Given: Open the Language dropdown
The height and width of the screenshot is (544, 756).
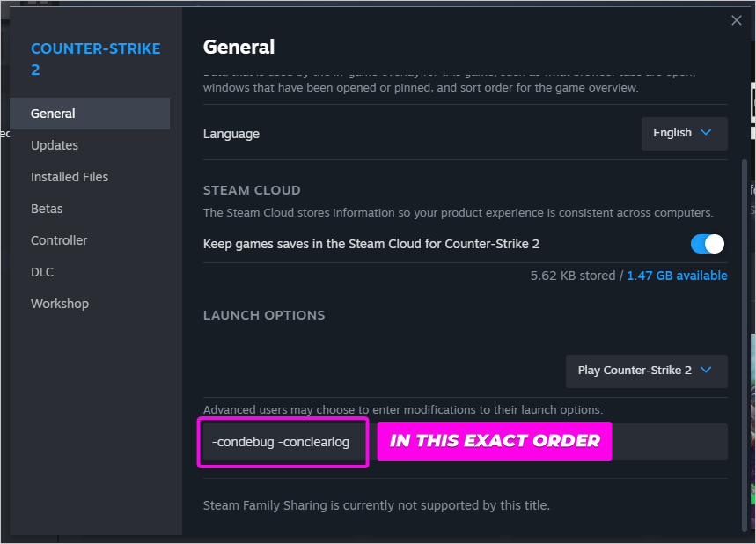Looking at the screenshot, I should (684, 133).
